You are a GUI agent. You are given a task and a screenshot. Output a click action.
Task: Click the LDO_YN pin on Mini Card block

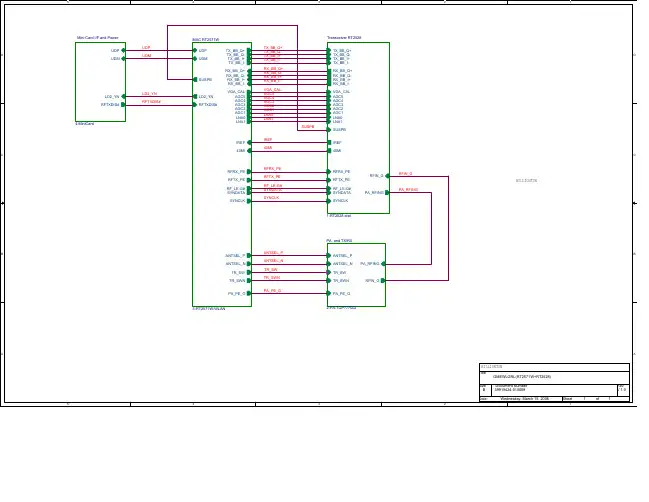tap(123, 96)
